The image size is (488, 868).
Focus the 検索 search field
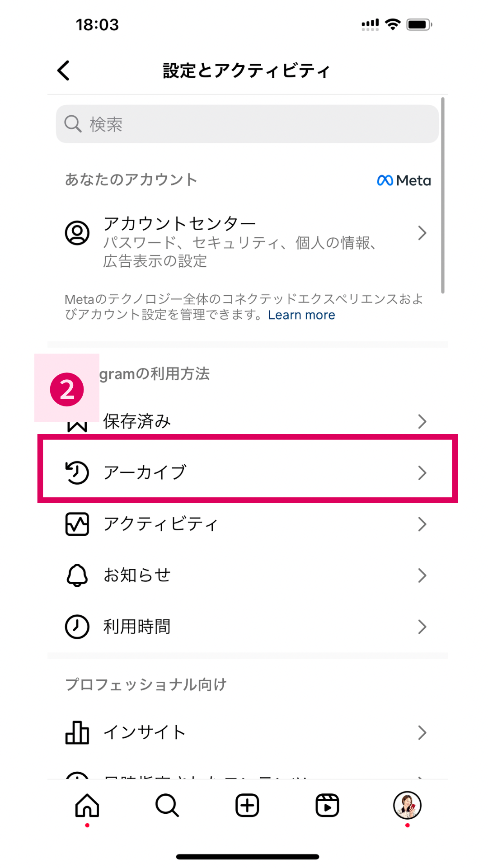pos(247,124)
